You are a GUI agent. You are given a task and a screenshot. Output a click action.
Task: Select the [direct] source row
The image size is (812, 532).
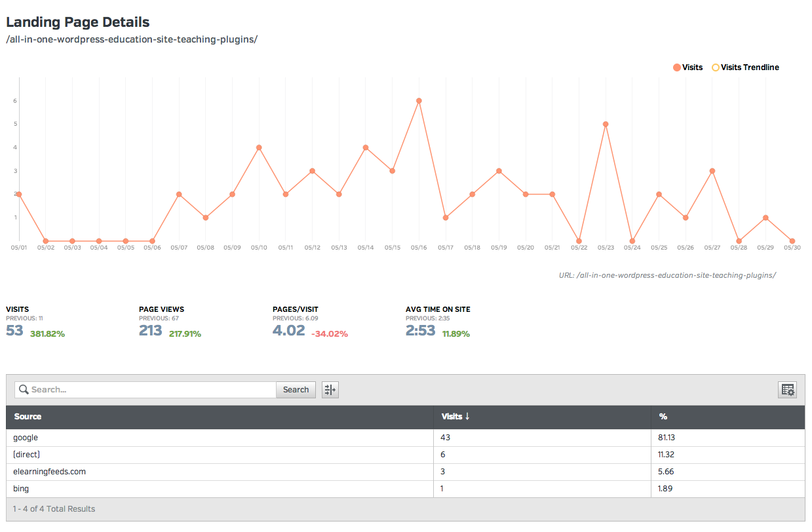27,455
